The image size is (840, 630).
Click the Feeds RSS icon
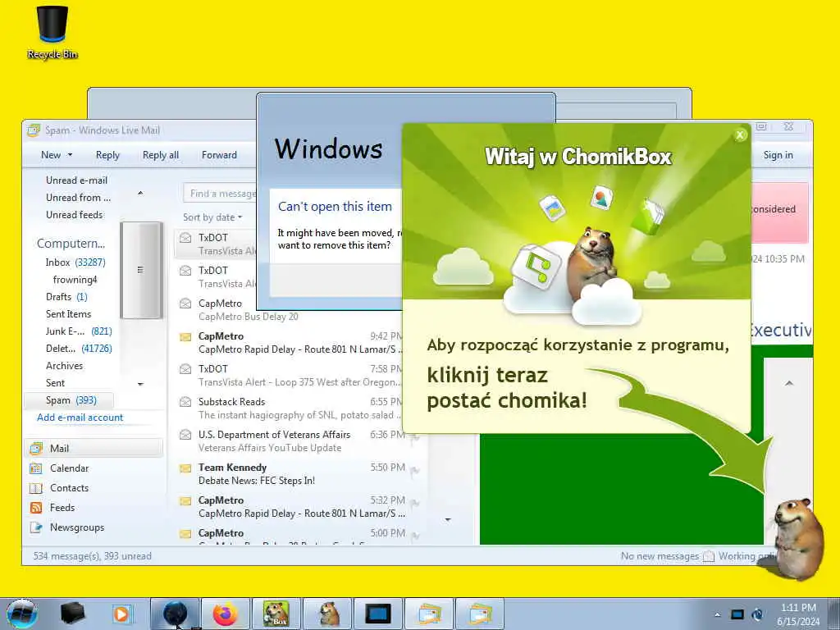(36, 507)
